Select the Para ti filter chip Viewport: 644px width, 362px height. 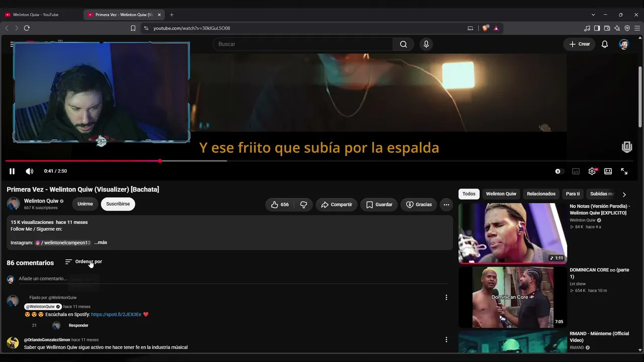(x=573, y=194)
